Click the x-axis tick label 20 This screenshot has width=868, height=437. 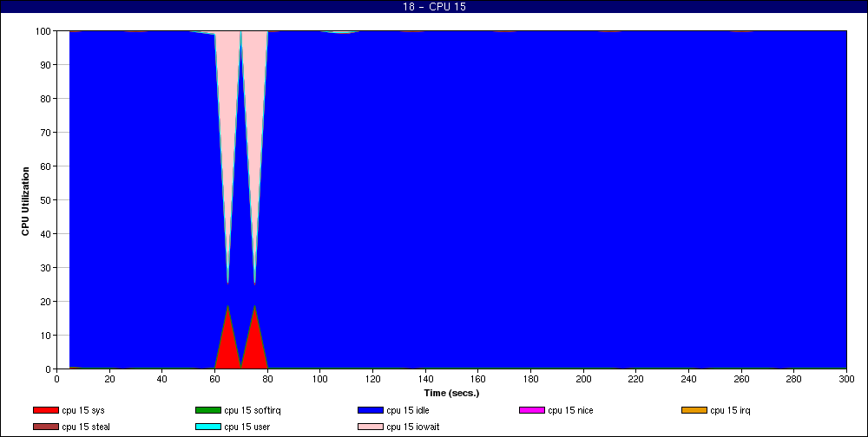pos(109,379)
